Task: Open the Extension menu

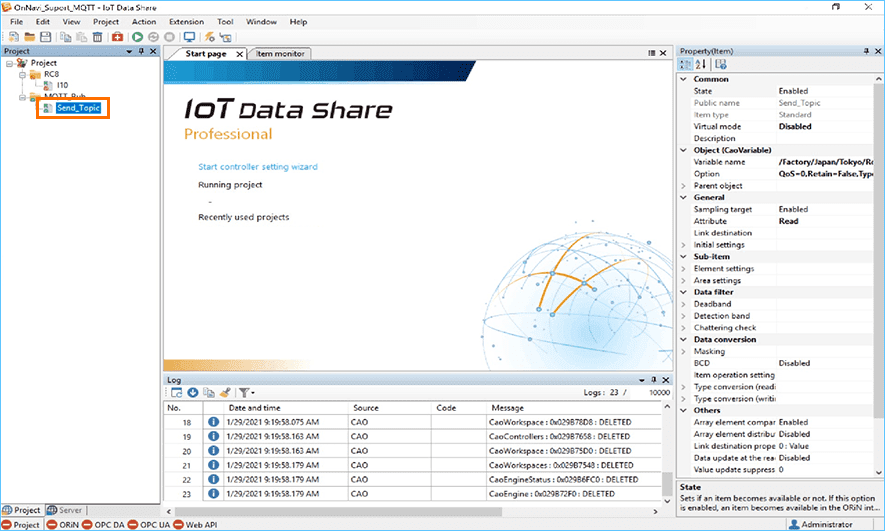Action: point(186,22)
